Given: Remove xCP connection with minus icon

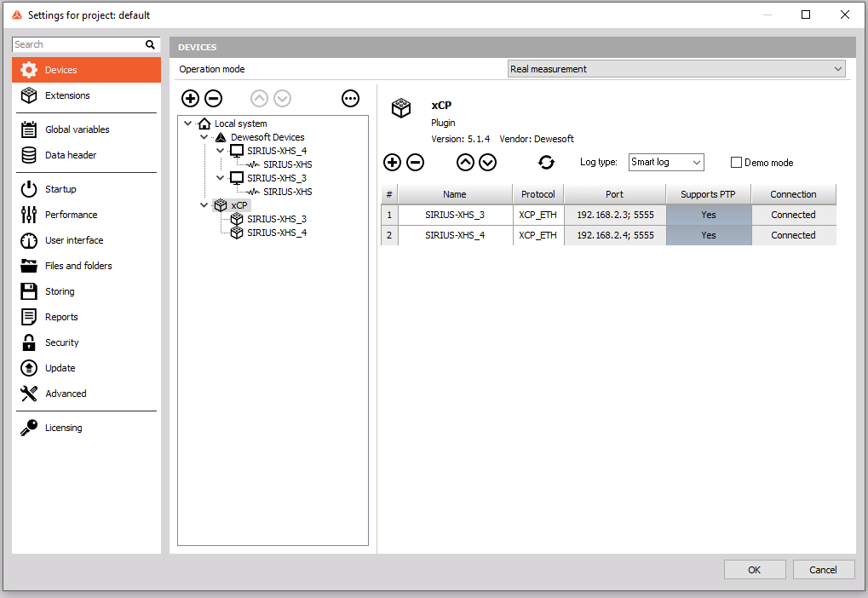Looking at the screenshot, I should point(415,162).
